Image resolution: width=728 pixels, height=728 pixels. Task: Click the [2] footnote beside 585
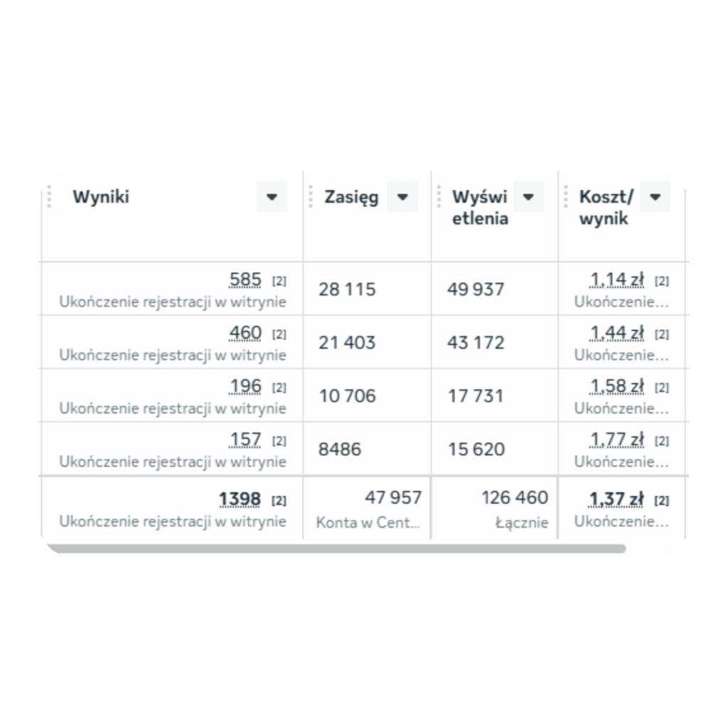279,281
